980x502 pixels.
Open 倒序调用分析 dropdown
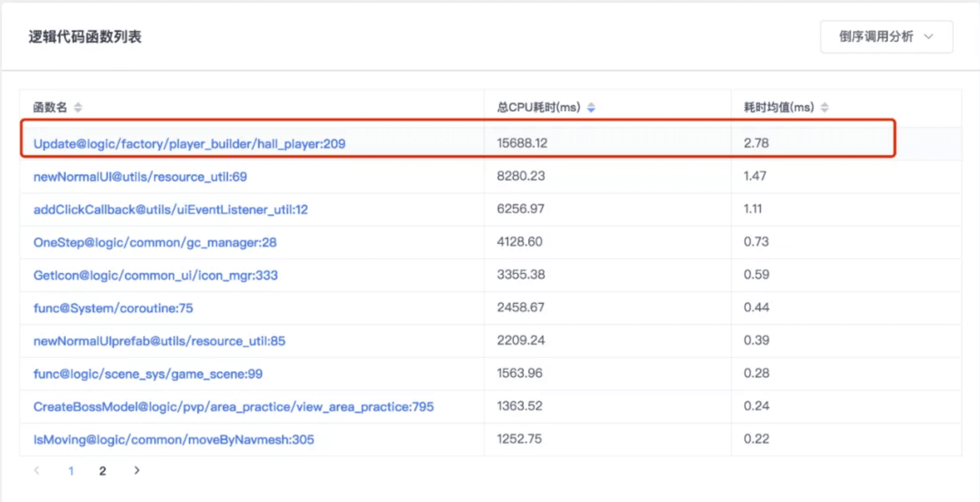click(x=876, y=37)
